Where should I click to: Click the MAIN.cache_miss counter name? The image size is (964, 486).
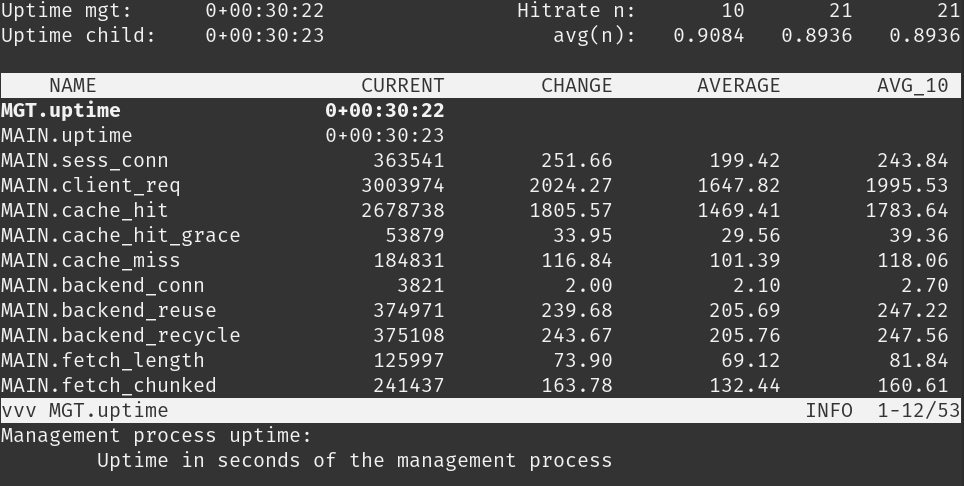tap(91, 261)
